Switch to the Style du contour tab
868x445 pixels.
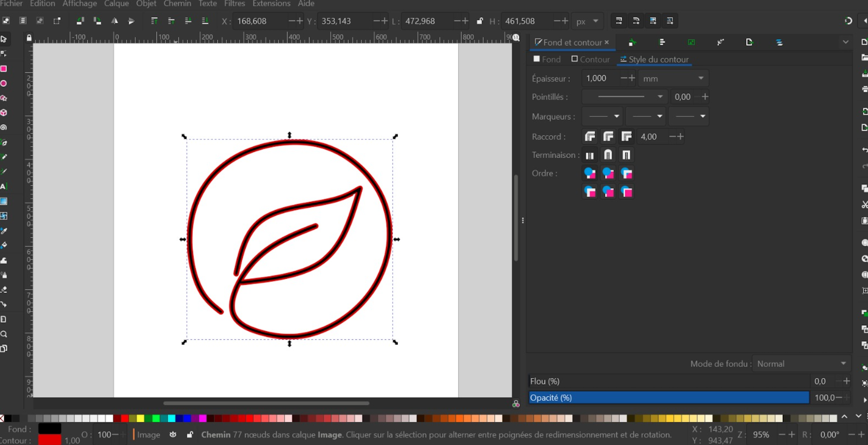[655, 59]
